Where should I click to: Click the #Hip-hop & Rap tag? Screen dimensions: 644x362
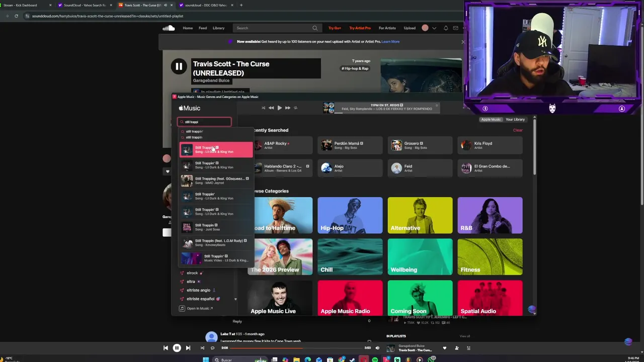point(355,68)
